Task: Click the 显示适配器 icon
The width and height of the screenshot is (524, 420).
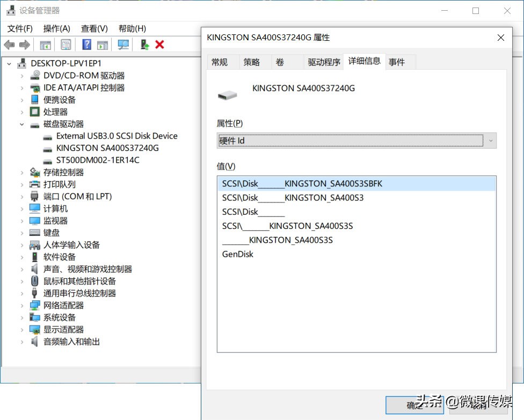Action: [x=35, y=329]
